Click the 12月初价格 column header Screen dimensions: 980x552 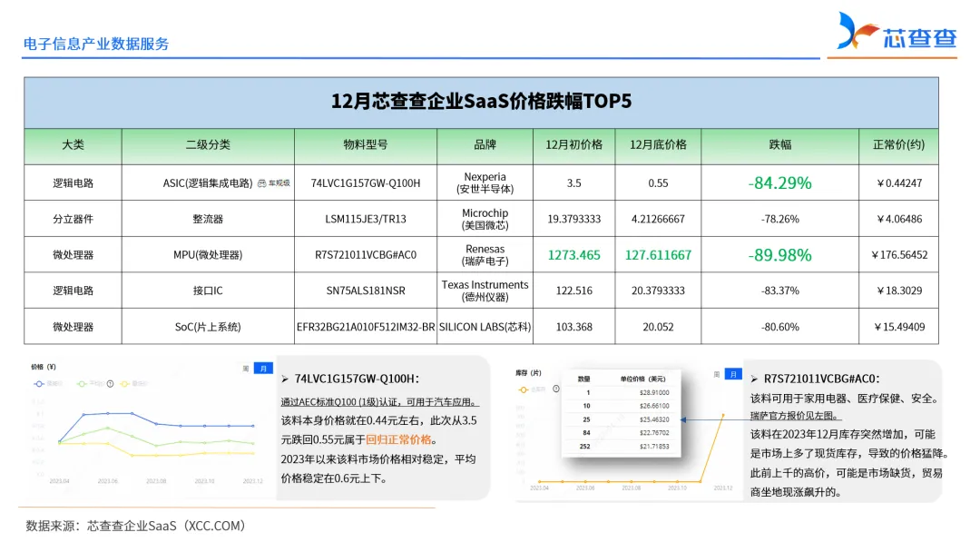573,145
